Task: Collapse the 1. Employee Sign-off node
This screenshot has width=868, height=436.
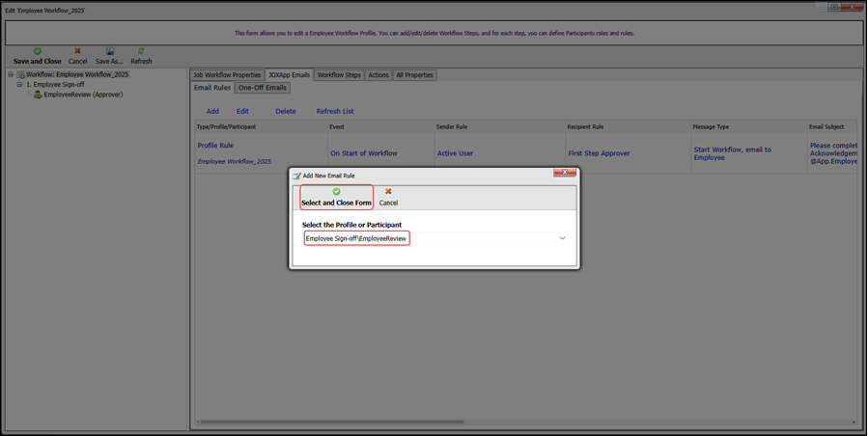Action: [19, 85]
